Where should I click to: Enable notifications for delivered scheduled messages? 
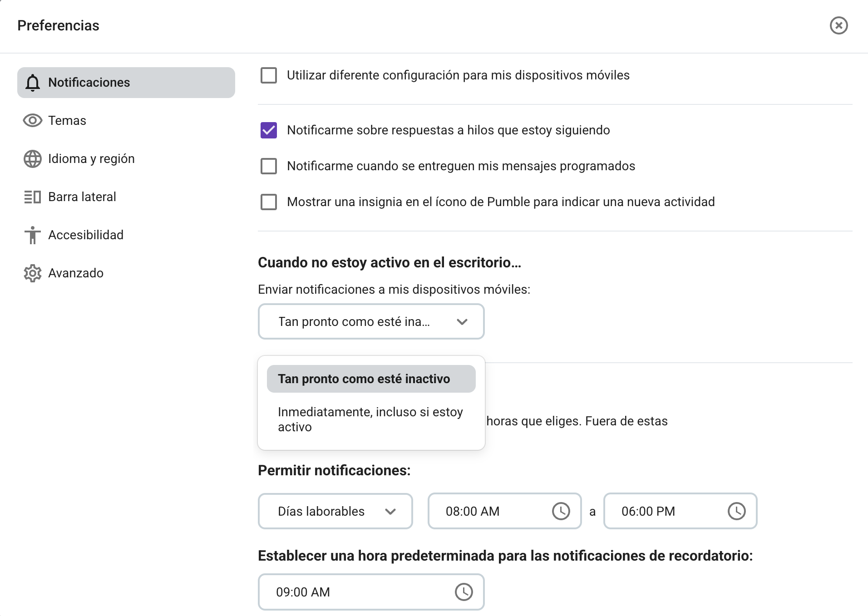pyautogui.click(x=269, y=166)
